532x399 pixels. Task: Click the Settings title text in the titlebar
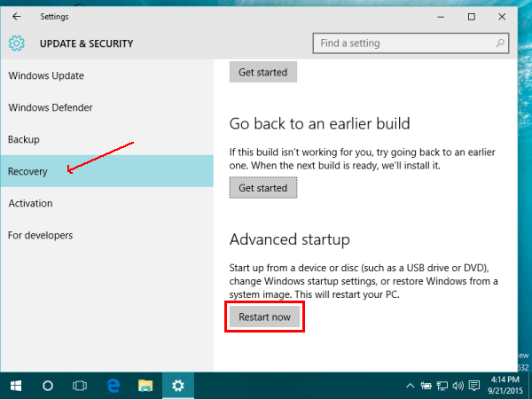click(x=54, y=17)
